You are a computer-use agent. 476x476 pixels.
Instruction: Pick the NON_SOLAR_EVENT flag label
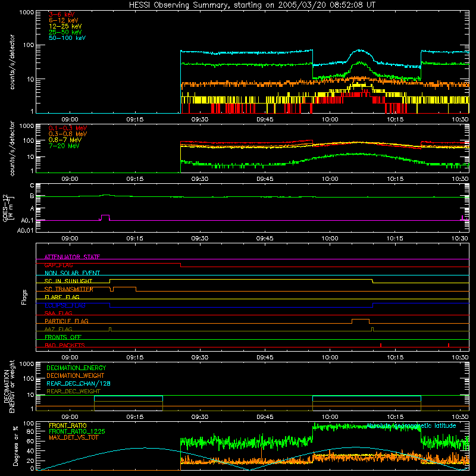pos(72,273)
